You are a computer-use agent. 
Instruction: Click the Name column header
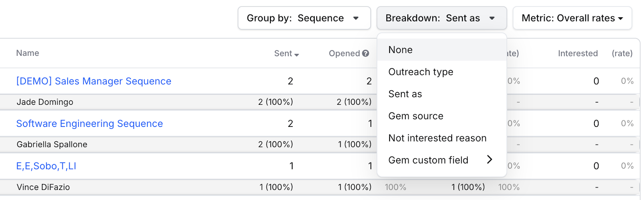click(x=28, y=53)
